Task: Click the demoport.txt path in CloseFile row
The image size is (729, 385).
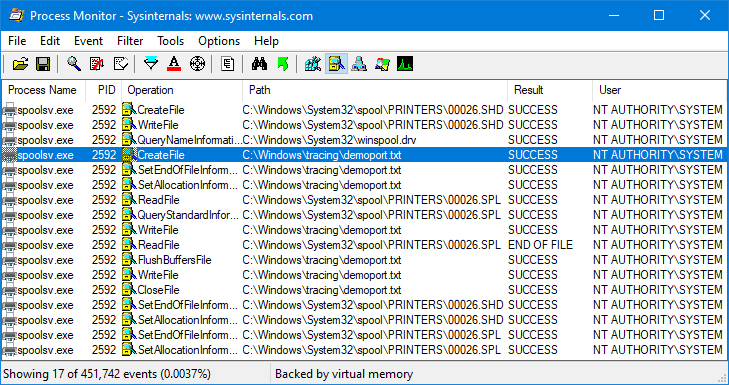Action: pos(322,290)
